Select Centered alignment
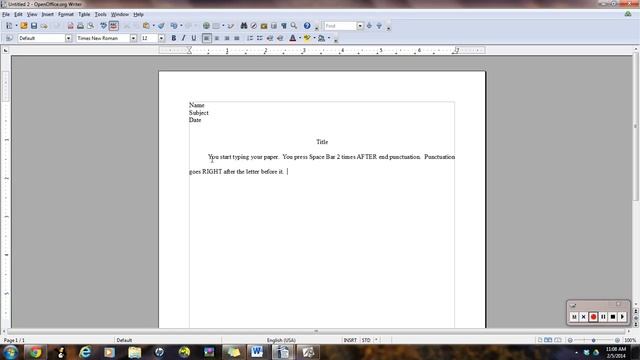Viewport: 640px width, 360px height. click(x=217, y=38)
